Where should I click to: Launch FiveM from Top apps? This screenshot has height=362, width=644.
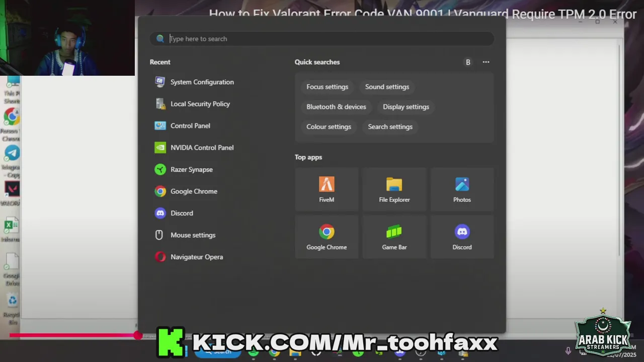click(x=327, y=189)
